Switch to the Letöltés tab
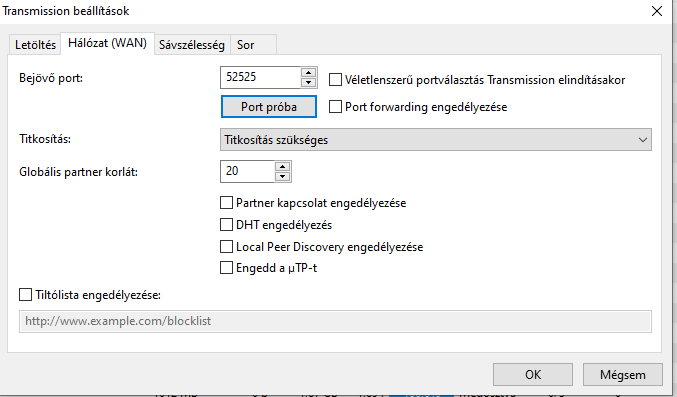The height and width of the screenshot is (397, 677). click(x=35, y=45)
